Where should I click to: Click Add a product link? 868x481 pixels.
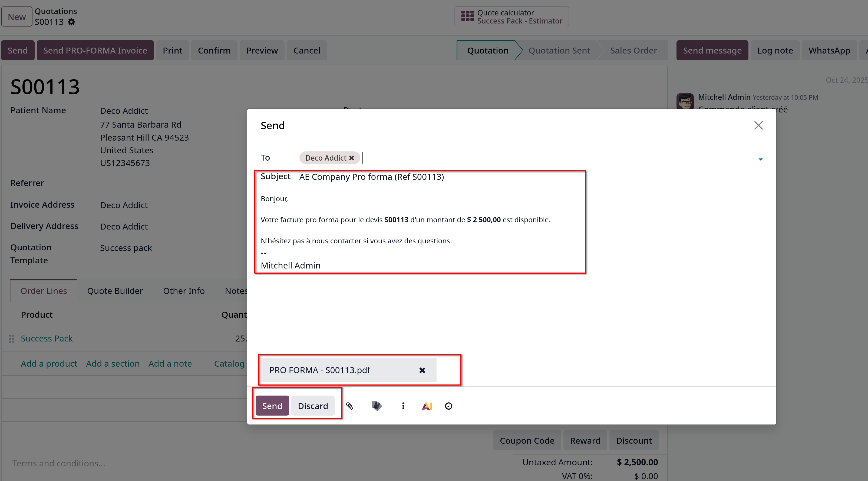tap(49, 363)
